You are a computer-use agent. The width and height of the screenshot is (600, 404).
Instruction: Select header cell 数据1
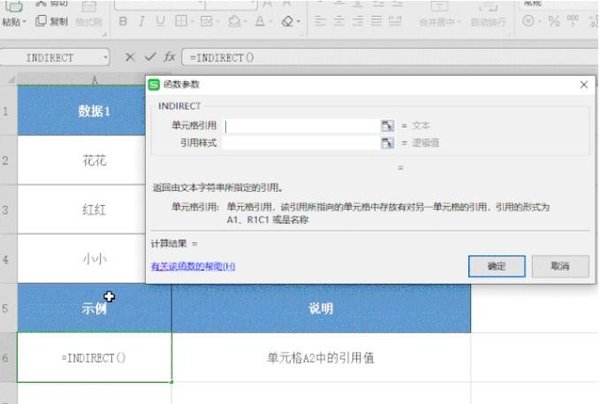(82, 111)
